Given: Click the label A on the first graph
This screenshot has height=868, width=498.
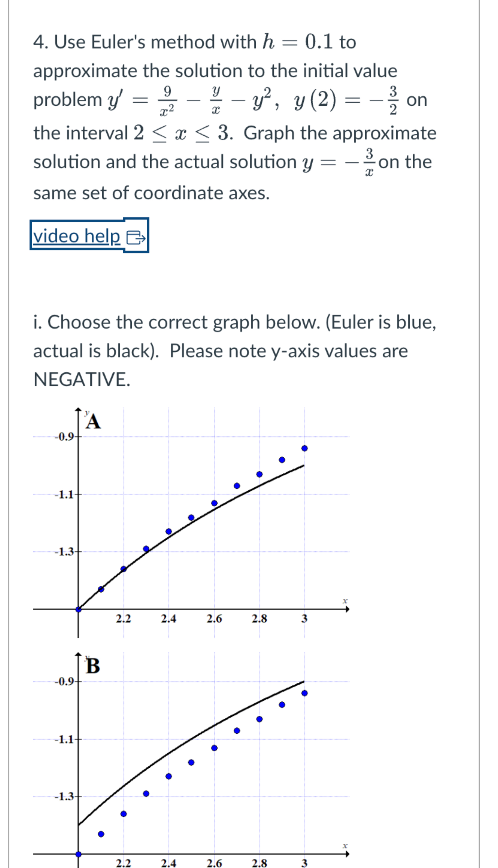Looking at the screenshot, I should click(x=93, y=423).
